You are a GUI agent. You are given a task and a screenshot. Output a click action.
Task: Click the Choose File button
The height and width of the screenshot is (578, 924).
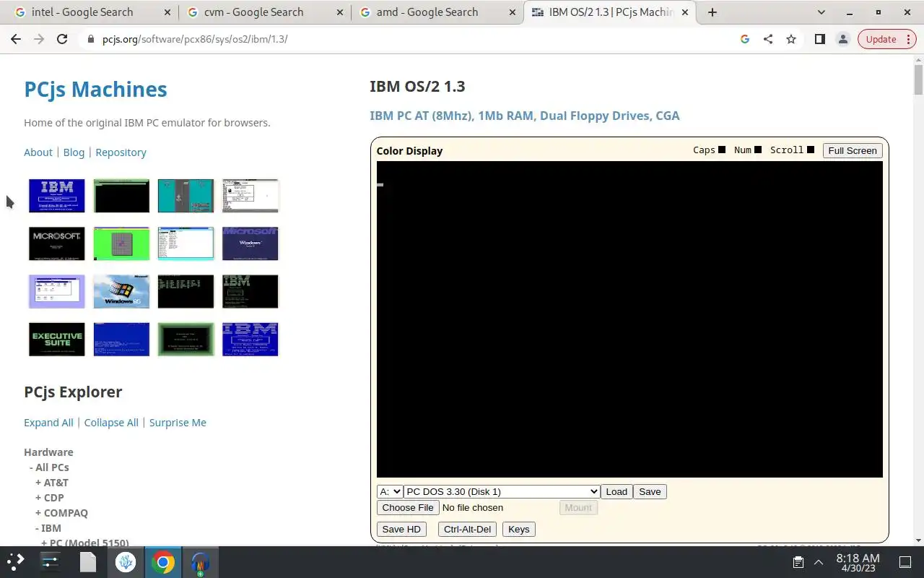tap(408, 507)
